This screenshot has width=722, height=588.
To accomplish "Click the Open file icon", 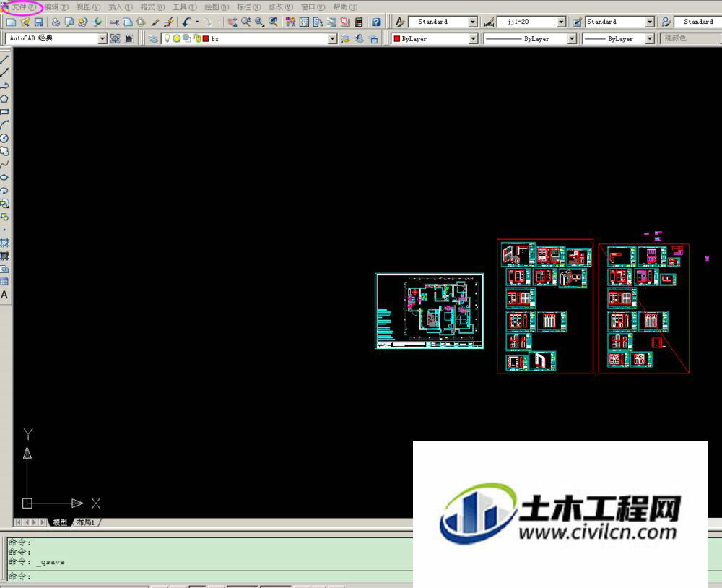I will click(25, 22).
